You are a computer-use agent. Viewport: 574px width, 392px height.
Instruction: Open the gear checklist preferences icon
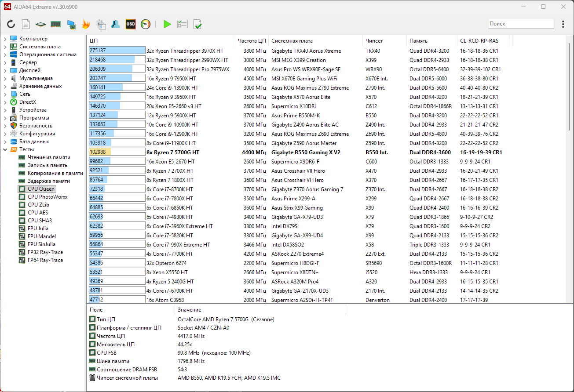click(x=101, y=24)
